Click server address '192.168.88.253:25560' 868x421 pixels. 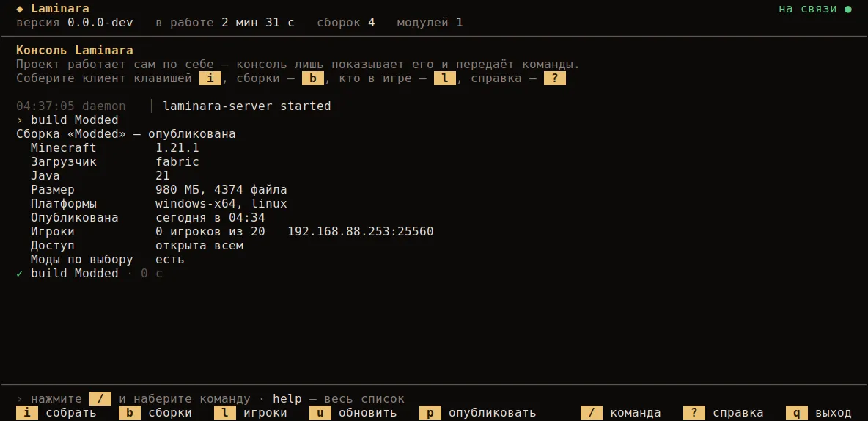point(361,232)
